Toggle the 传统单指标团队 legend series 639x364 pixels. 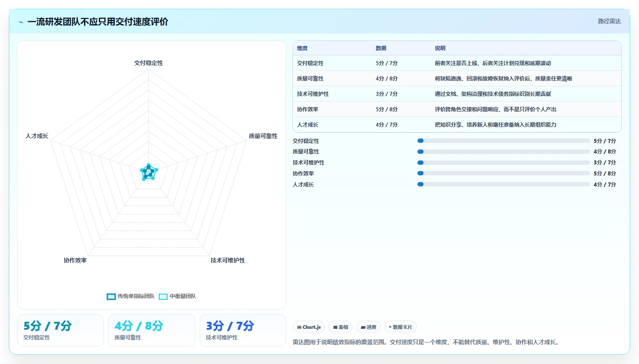(131, 296)
